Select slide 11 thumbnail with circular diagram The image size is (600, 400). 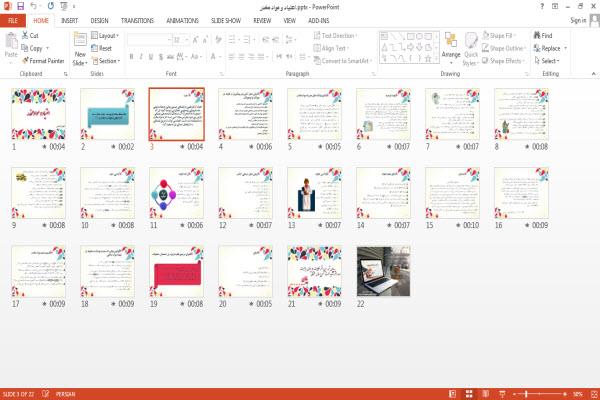click(176, 193)
